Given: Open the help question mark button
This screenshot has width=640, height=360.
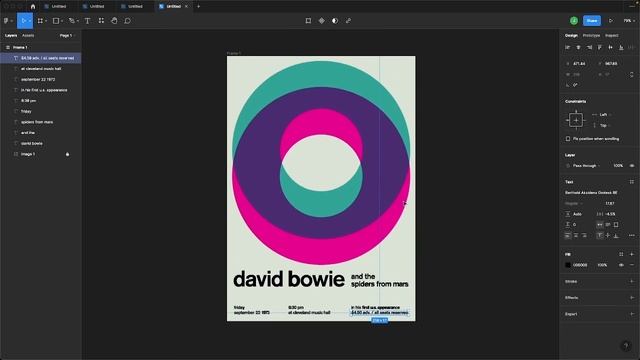Looking at the screenshot, I should tap(626, 346).
